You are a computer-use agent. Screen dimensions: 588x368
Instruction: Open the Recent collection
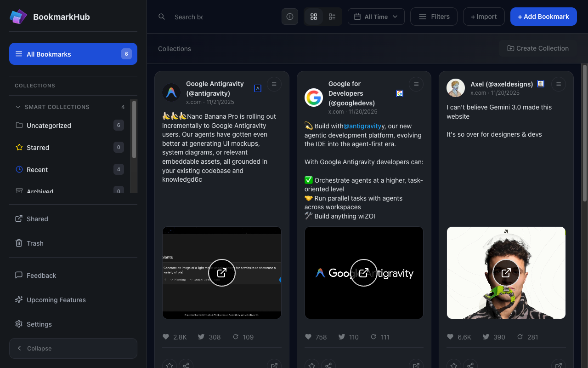point(70,169)
